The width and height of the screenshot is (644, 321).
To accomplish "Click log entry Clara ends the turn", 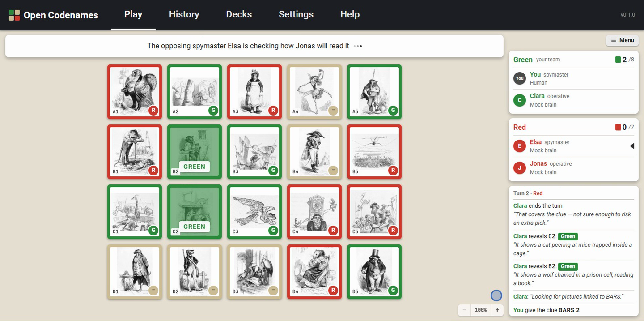I will (574, 214).
